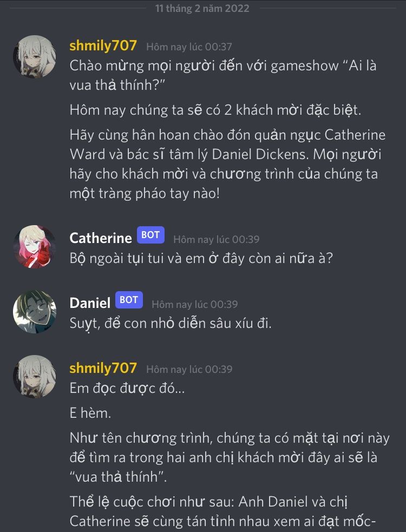The height and width of the screenshot is (532, 406).
Task: Click Catherine's pink-haired avatar
Action: click(x=35, y=247)
